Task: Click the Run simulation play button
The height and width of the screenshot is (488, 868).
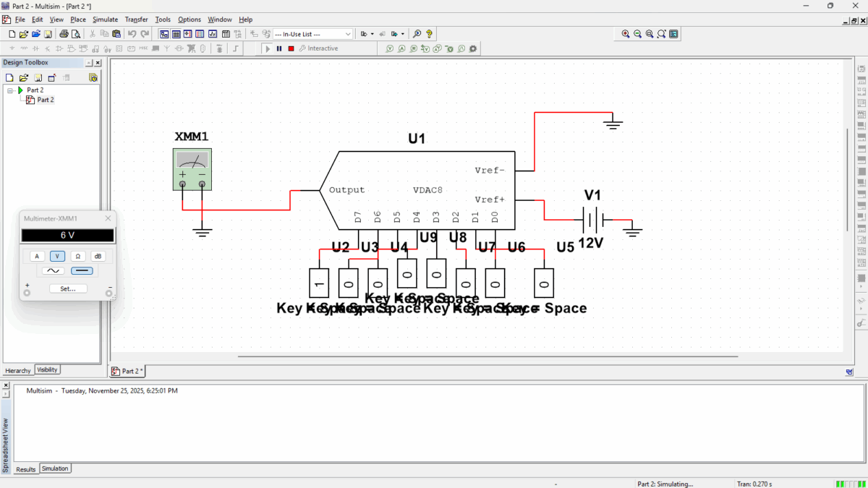Action: pyautogui.click(x=268, y=48)
